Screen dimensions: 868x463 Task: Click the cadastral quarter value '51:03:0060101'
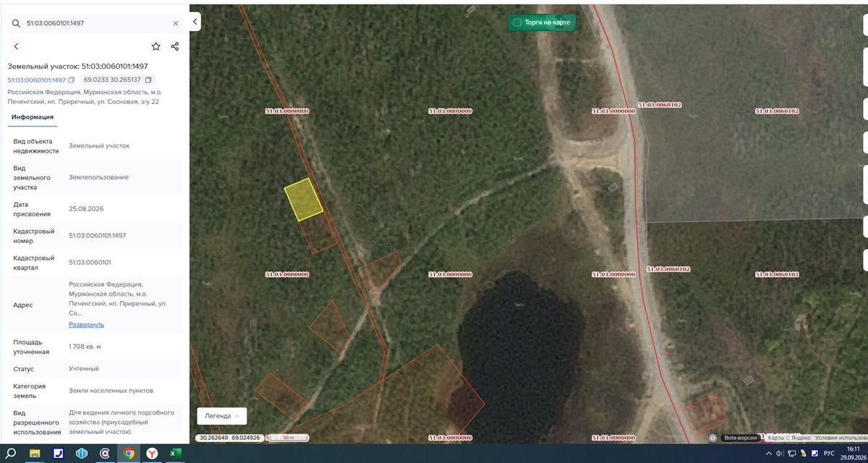point(90,262)
